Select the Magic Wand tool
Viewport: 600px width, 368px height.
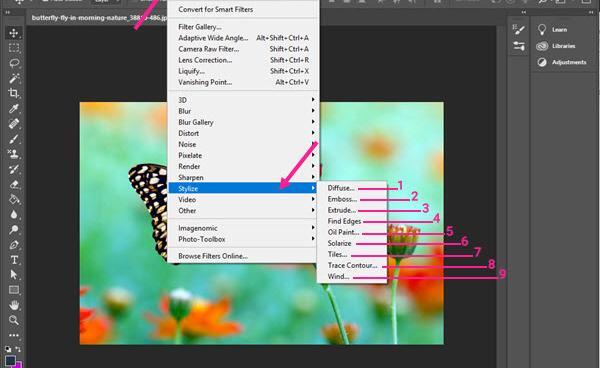14,78
